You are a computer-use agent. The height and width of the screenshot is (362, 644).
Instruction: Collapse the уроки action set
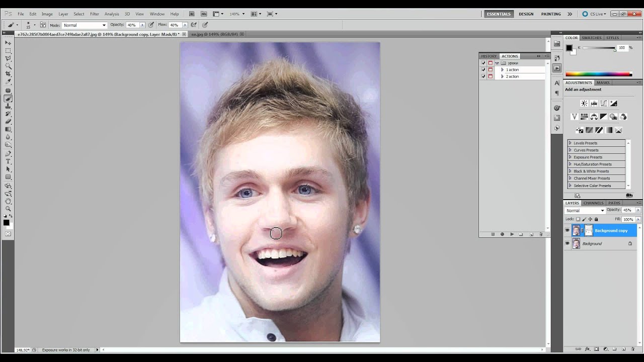click(x=497, y=63)
